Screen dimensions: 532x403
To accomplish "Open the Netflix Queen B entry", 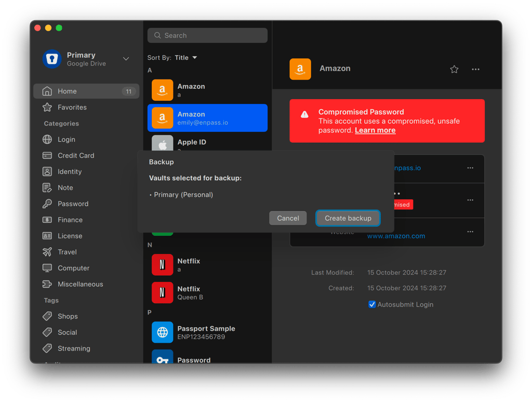I will point(207,293).
